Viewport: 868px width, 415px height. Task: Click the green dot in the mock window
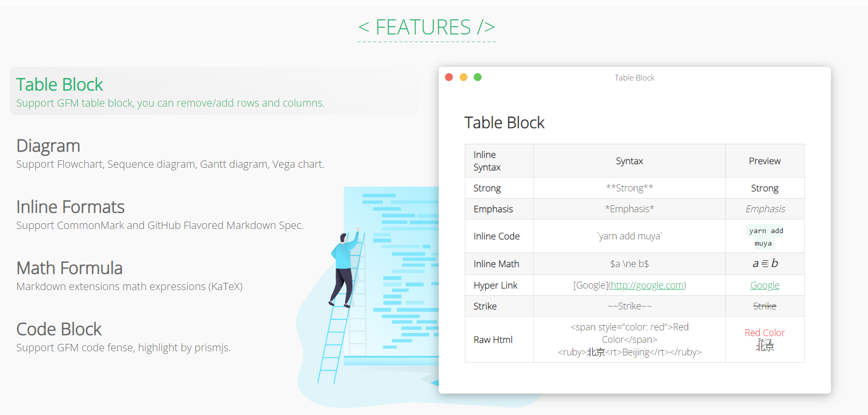pos(477,77)
